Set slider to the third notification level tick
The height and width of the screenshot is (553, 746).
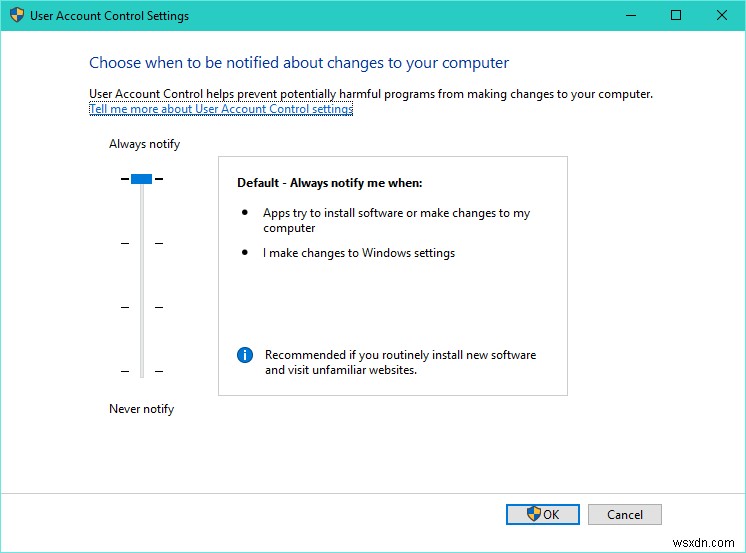pos(142,307)
